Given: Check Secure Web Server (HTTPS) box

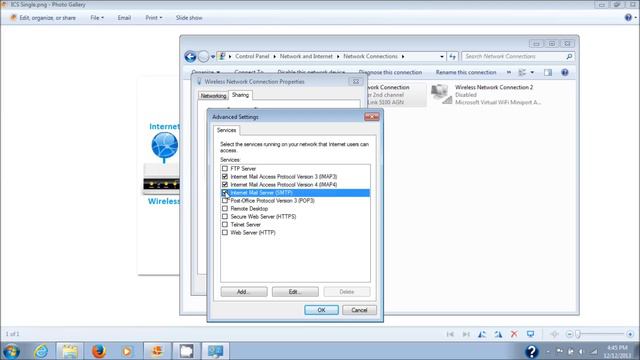Looking at the screenshot, I should coord(225,216).
